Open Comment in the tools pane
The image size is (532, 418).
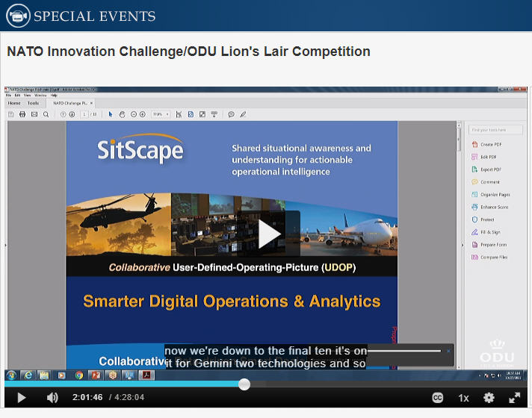pos(486,182)
